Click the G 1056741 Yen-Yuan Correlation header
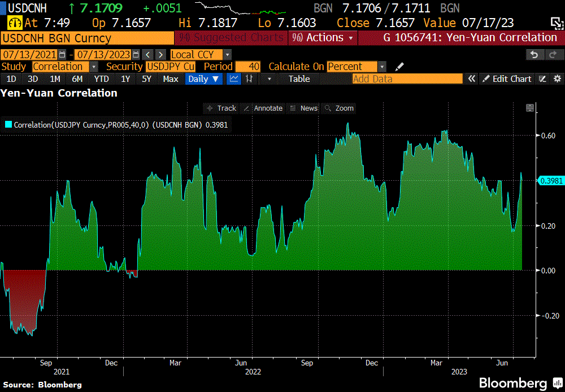The height and width of the screenshot is (392, 565). (470, 37)
